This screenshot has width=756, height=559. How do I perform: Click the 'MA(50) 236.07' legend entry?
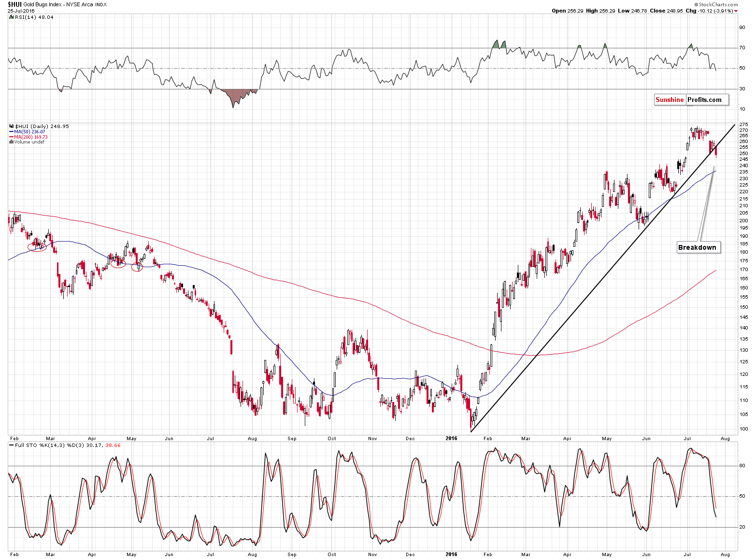click(29, 132)
